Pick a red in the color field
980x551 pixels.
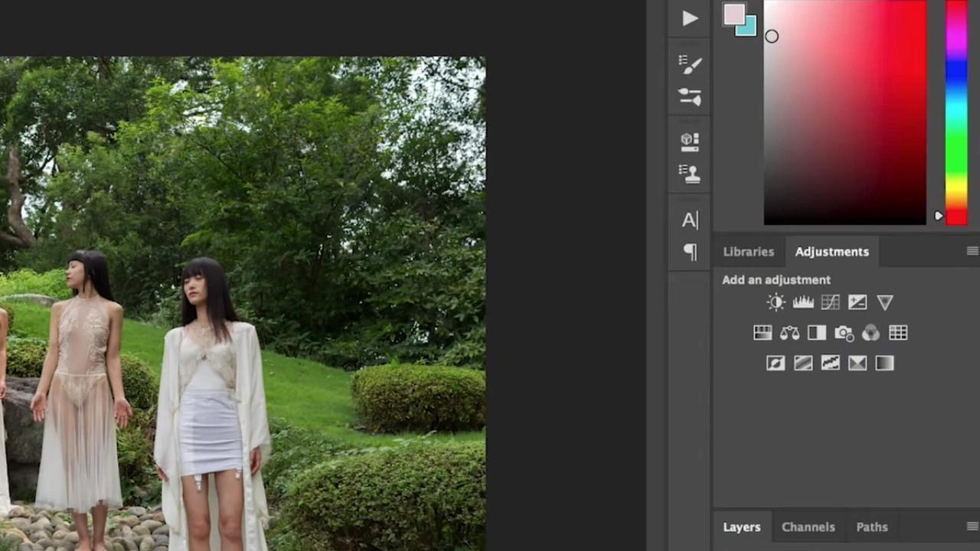(x=844, y=112)
